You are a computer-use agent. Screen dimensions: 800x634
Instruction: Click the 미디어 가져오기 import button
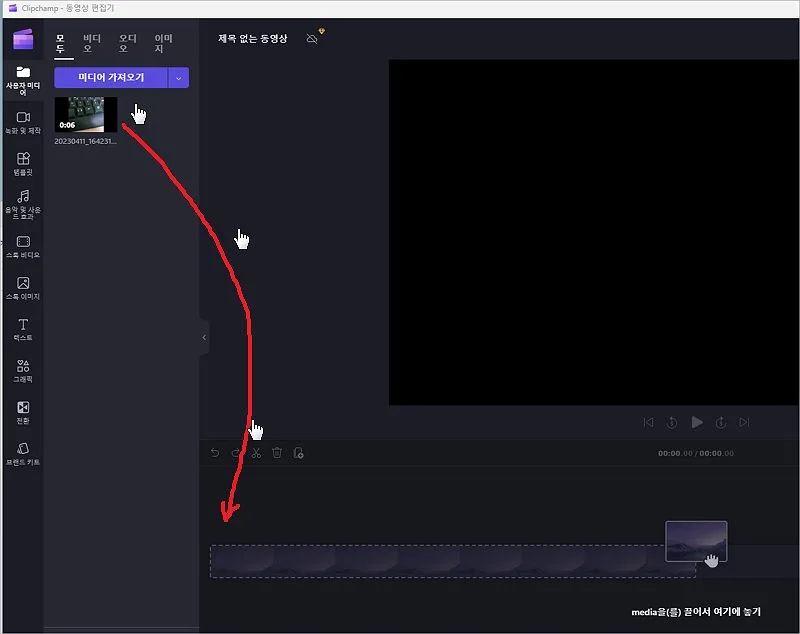pos(110,77)
